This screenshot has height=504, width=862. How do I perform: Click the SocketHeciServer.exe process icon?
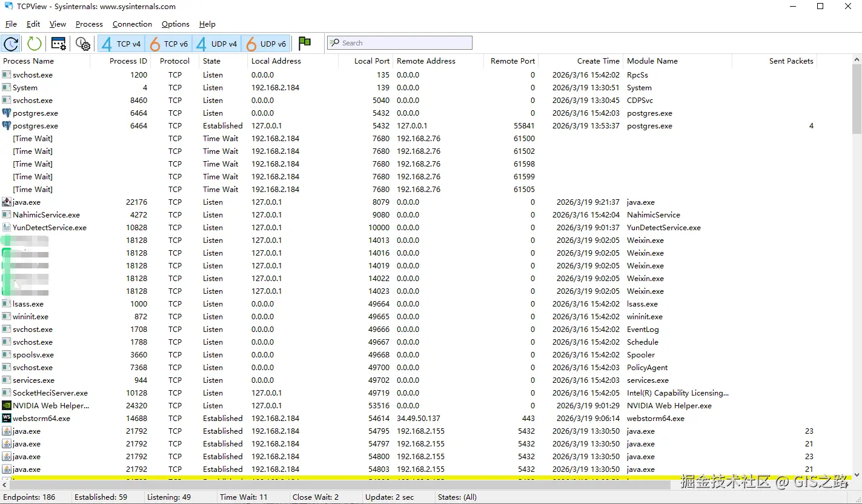(x=6, y=393)
